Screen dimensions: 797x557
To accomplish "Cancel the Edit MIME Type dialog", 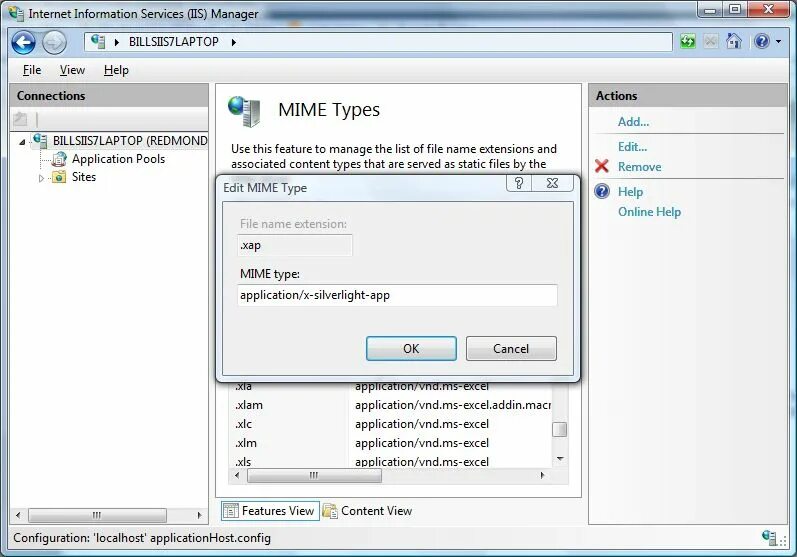I will (511, 349).
